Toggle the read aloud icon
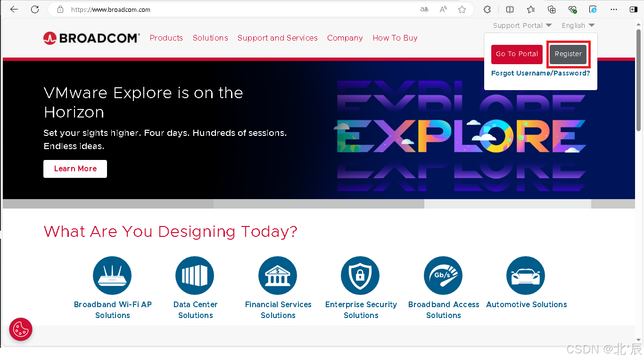 click(443, 9)
